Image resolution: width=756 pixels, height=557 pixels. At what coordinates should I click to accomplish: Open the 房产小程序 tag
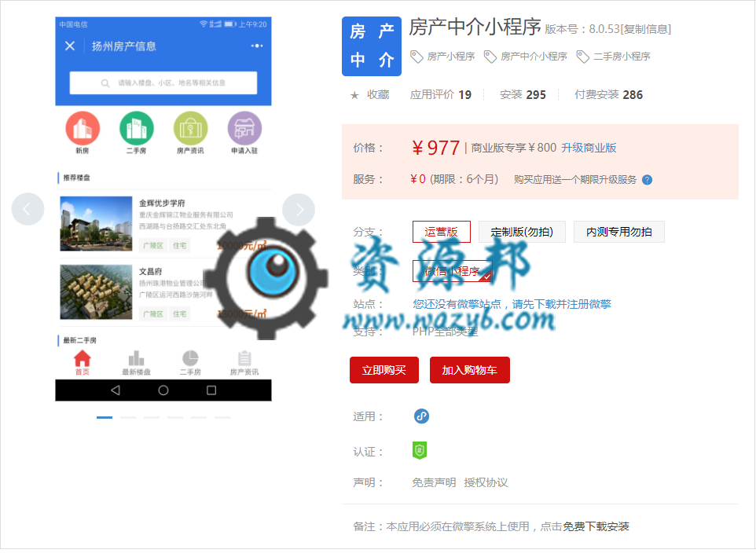pyautogui.click(x=451, y=57)
